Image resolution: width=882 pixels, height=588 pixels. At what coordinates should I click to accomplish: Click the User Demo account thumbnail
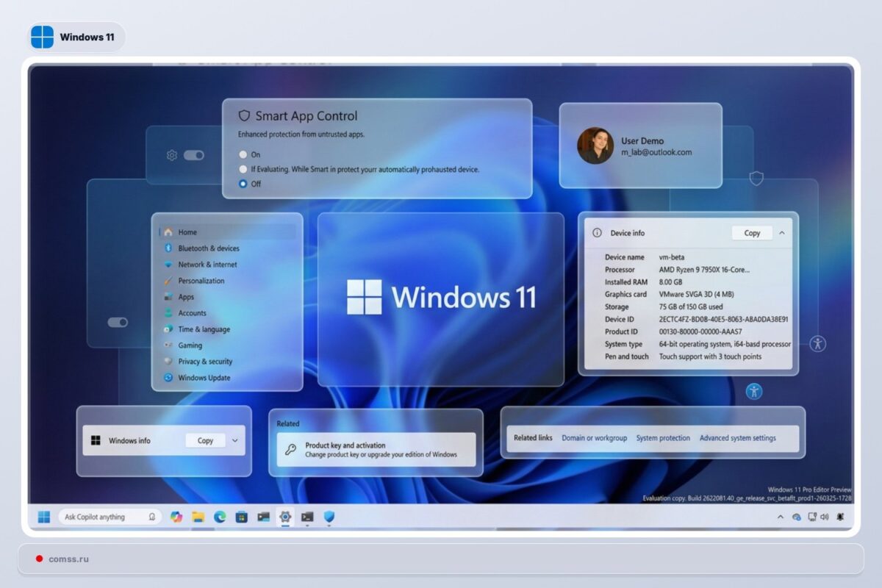pos(595,144)
